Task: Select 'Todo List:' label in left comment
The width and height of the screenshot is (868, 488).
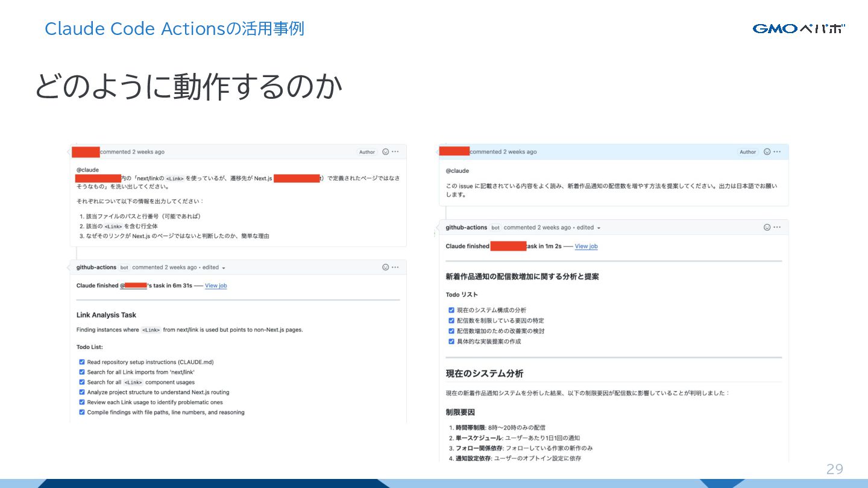Action: [x=90, y=347]
